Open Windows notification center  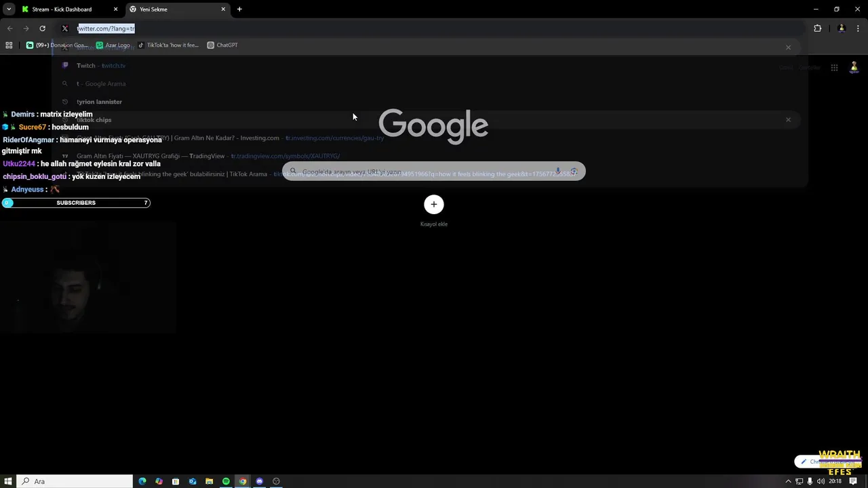pyautogui.click(x=853, y=481)
